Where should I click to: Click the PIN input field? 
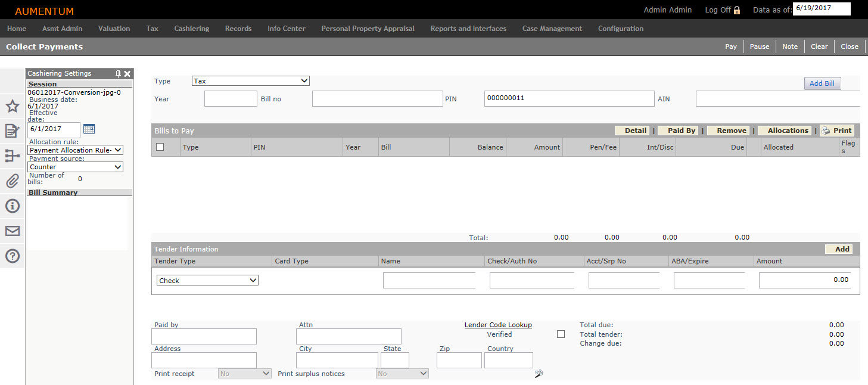point(569,98)
